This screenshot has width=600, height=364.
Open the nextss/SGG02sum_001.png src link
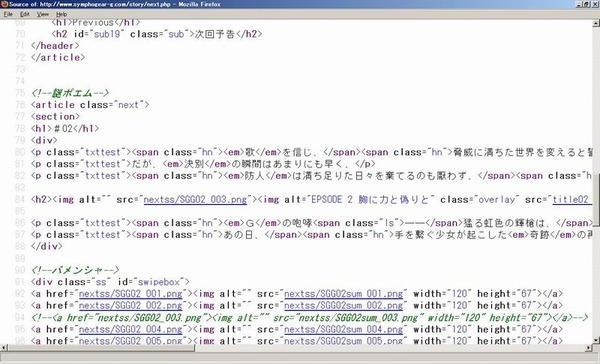[344, 294]
